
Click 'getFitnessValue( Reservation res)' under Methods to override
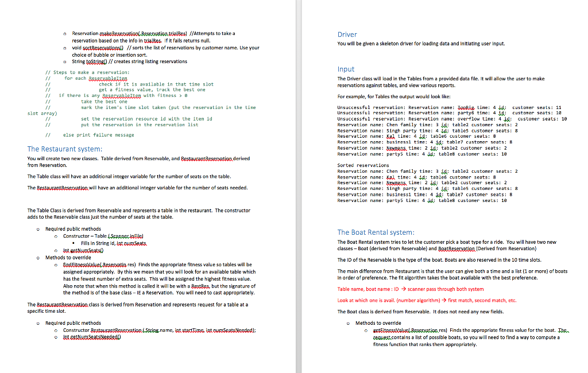click(411, 329)
